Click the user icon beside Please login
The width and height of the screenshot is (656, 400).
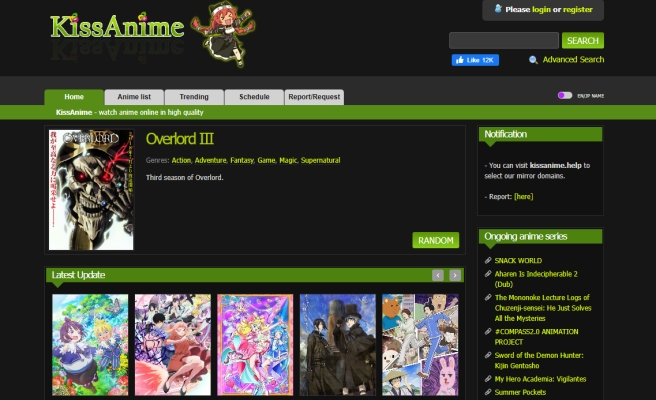coord(498,8)
